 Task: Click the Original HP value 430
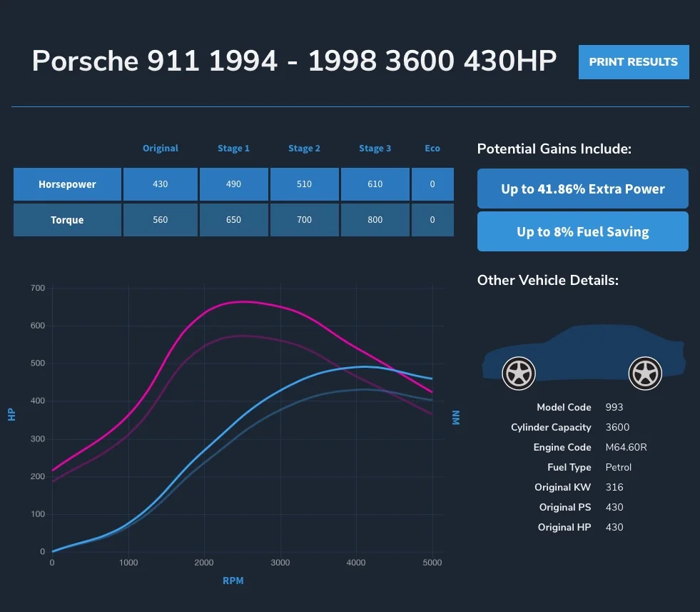(614, 527)
